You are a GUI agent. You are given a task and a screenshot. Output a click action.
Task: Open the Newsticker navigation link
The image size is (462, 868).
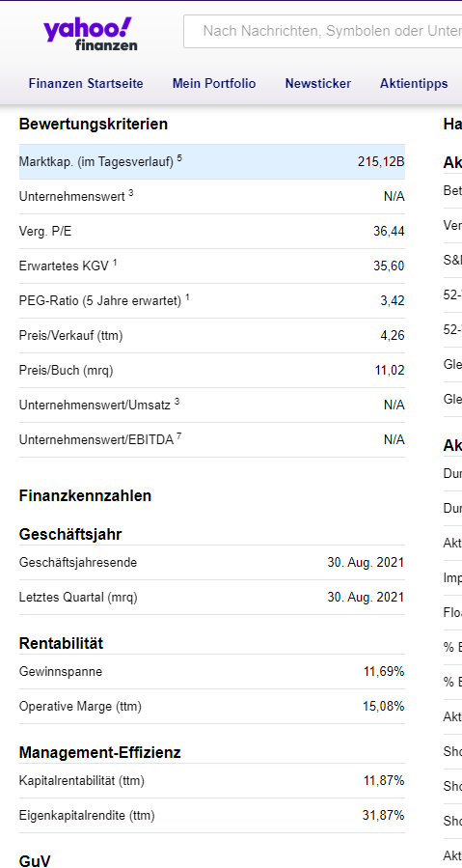(x=318, y=84)
